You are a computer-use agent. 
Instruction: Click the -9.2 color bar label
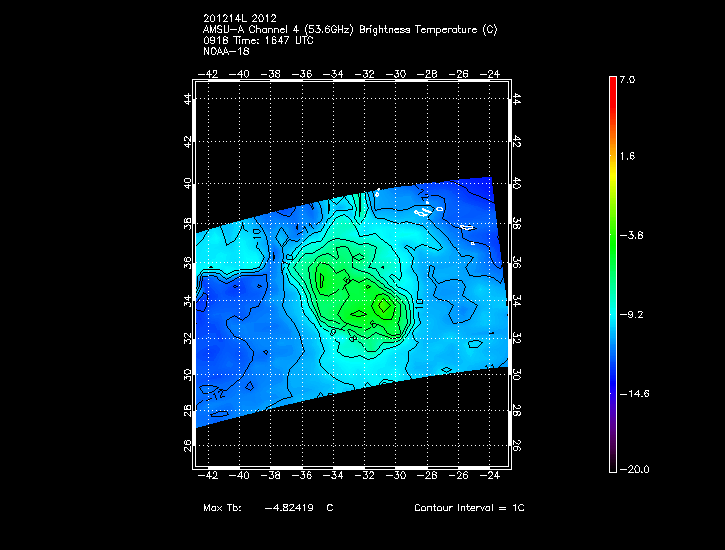click(632, 314)
